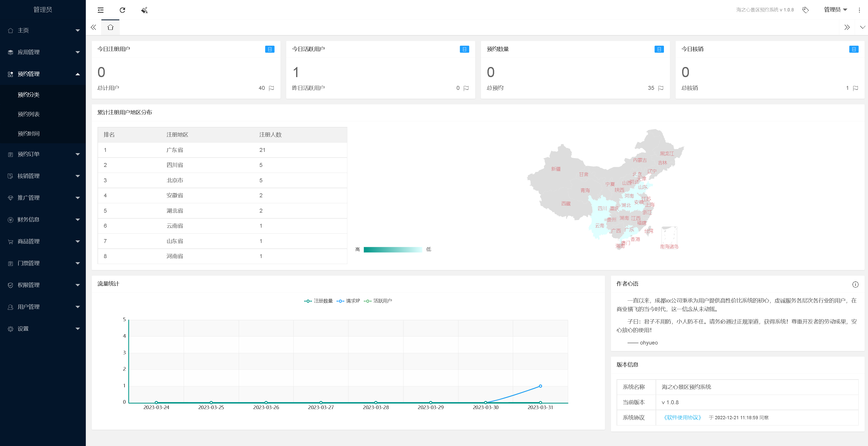Toggle 活跃用户 series in chart legend

pyautogui.click(x=378, y=301)
